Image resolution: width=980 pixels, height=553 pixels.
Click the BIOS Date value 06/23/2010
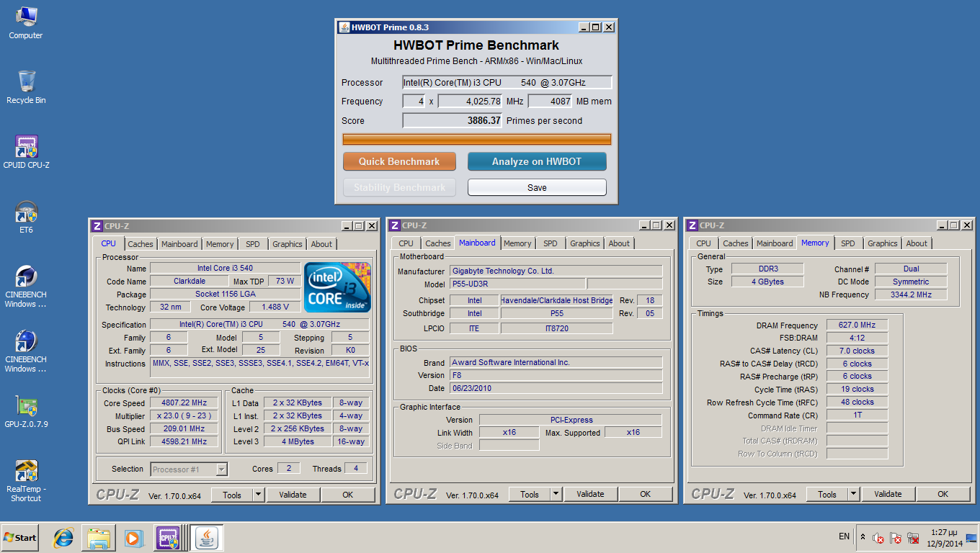556,388
